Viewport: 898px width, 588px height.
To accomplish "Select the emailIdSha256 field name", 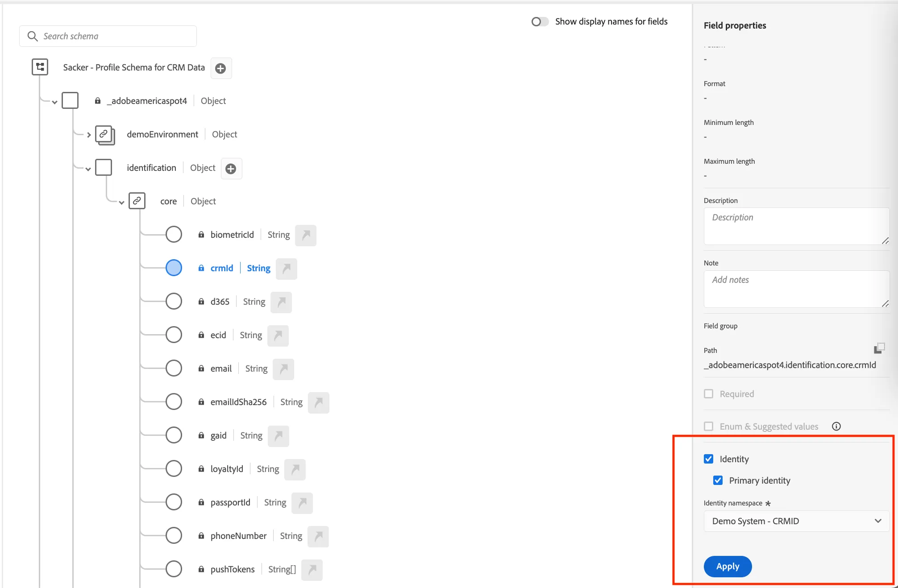I will pos(238,402).
